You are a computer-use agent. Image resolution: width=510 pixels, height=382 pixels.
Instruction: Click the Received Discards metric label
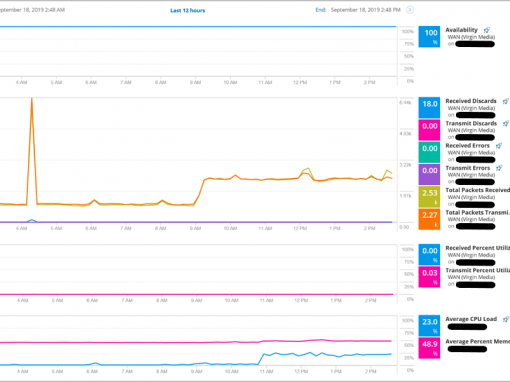[471, 101]
